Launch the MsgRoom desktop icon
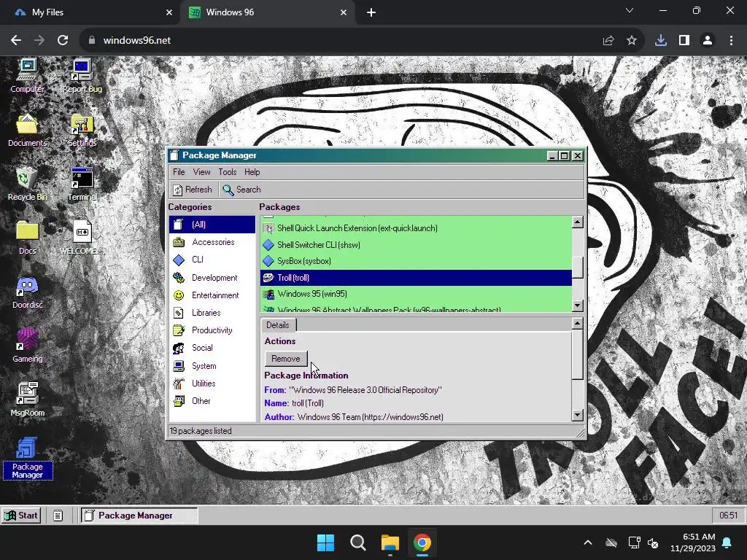 coord(27,400)
